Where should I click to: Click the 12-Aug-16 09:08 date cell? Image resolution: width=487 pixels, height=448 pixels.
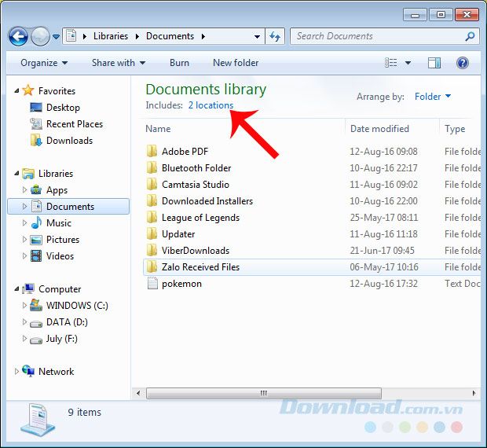[383, 152]
